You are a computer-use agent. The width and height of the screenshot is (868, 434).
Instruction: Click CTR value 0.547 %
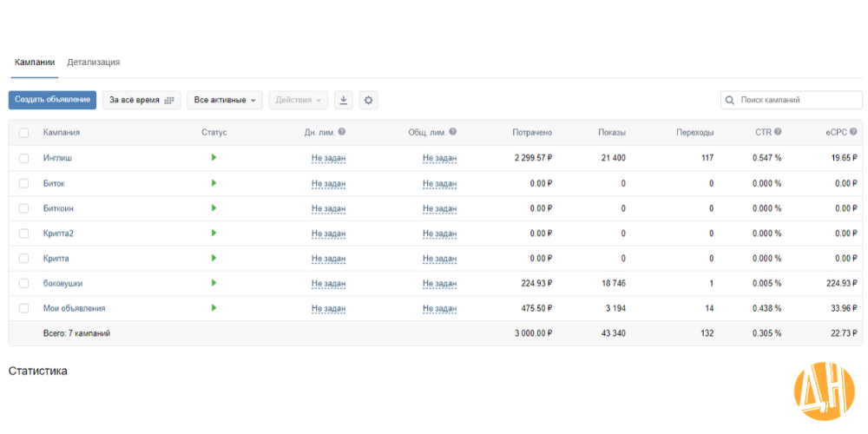click(x=766, y=158)
